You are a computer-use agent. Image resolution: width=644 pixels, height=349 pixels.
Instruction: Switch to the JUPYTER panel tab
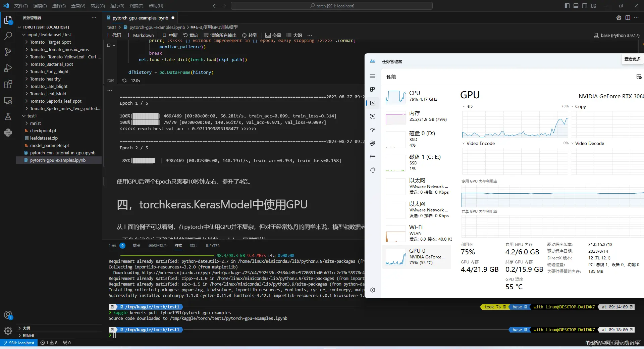[x=213, y=246]
